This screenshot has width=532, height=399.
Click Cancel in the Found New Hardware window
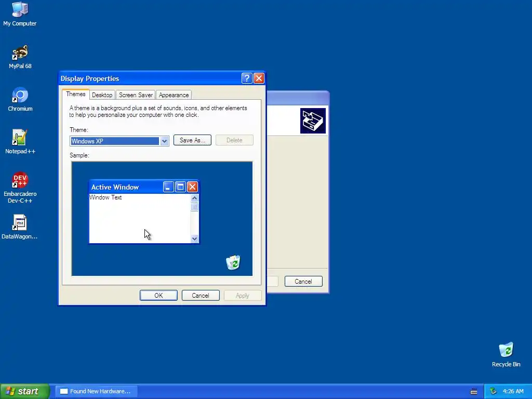303,281
